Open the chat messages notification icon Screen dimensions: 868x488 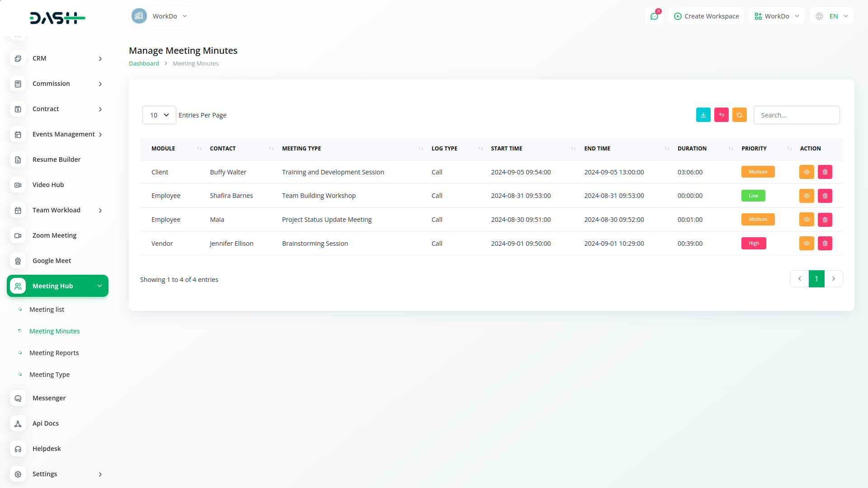pos(654,16)
